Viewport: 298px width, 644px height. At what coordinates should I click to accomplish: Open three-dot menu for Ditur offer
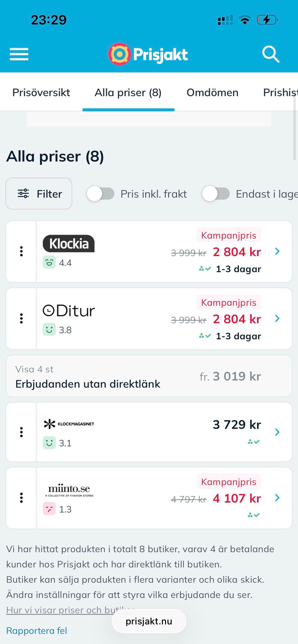pos(21,319)
